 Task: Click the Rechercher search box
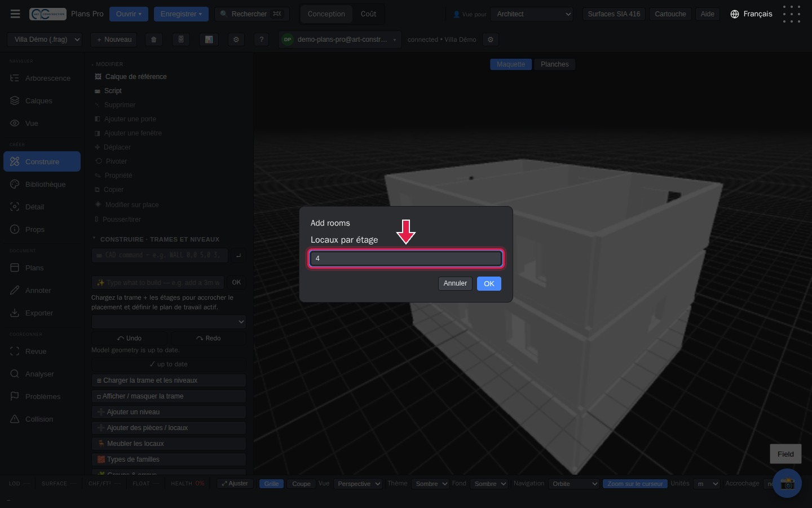click(251, 14)
